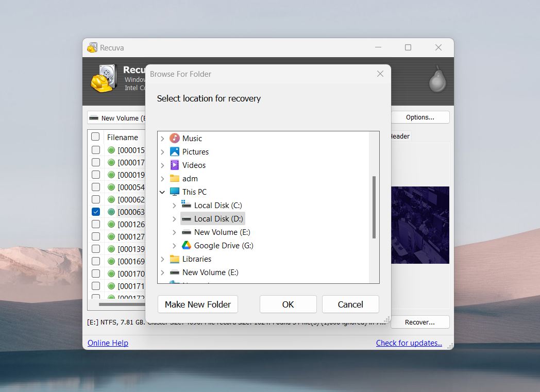Image resolution: width=540 pixels, height=392 pixels.
Task: Check the box for file [000017
Action: point(96,162)
